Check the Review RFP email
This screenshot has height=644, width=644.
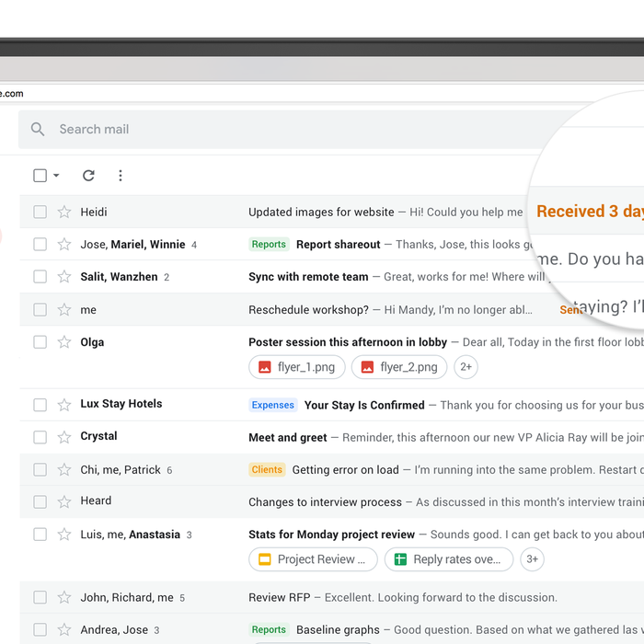point(40,597)
